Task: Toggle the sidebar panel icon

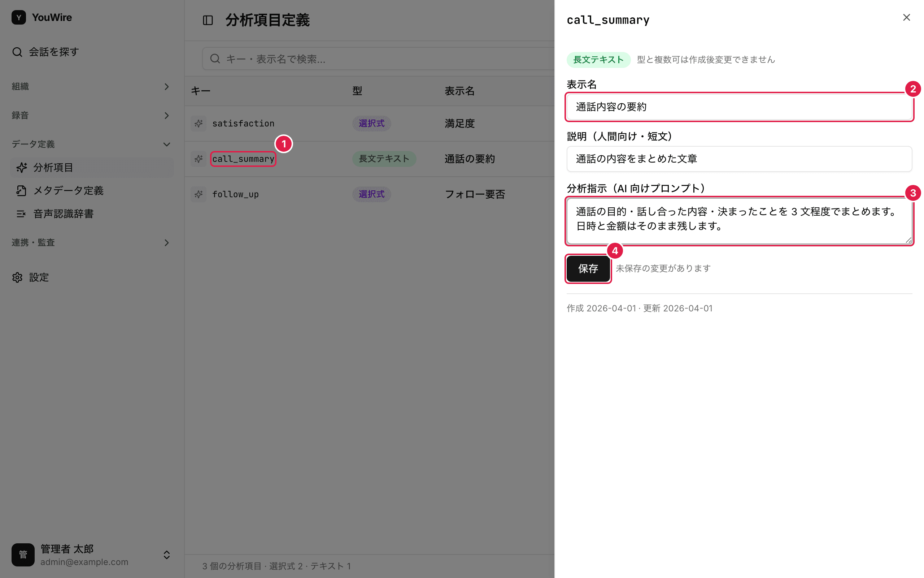Action: coord(208,20)
